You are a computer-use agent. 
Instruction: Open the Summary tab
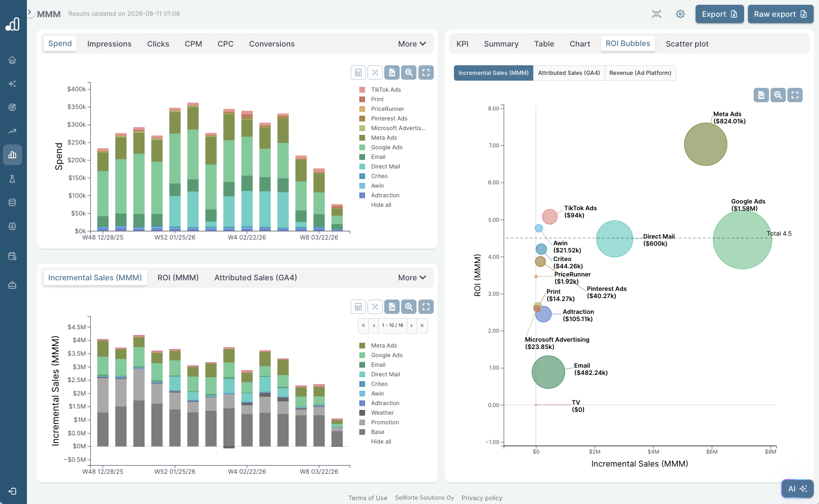point(501,44)
